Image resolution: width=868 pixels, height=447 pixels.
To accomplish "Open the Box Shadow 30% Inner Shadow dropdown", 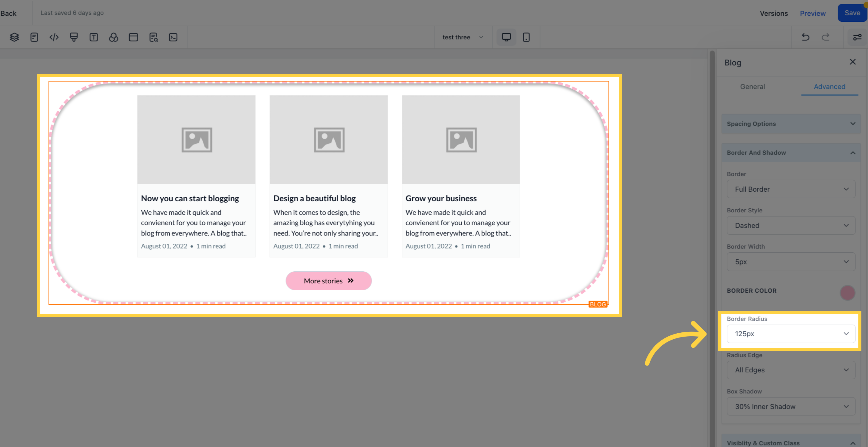I will pos(790,407).
